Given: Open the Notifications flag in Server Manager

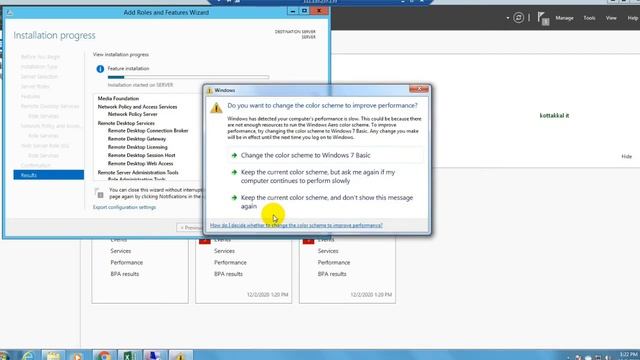Looking at the screenshot, I should pos(543,18).
